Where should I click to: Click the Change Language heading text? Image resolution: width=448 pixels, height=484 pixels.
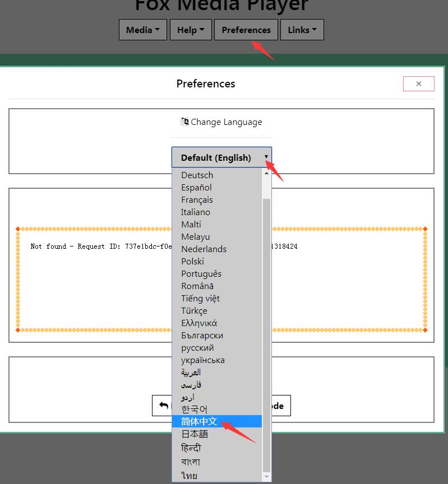(226, 122)
